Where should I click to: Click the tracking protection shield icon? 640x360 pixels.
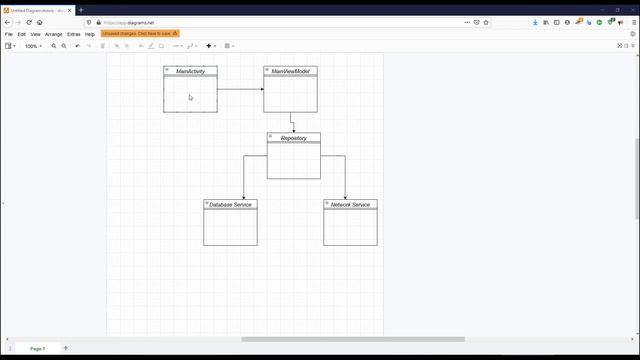pyautogui.click(x=89, y=22)
